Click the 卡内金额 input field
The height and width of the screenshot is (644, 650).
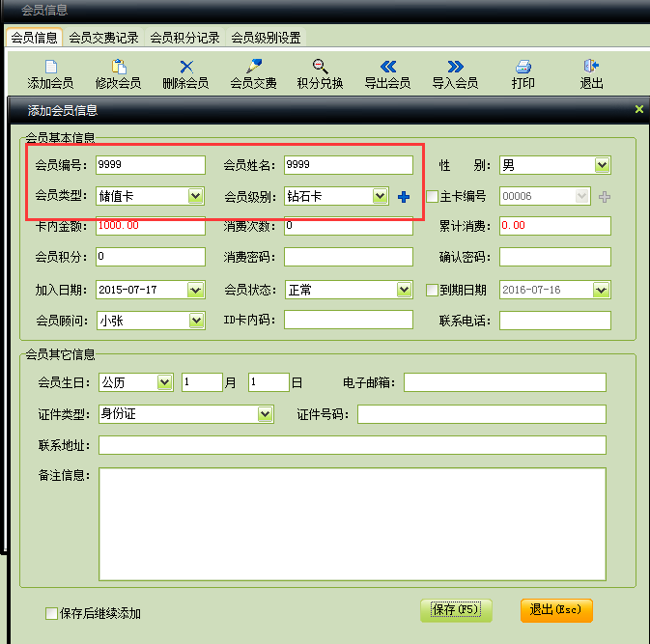151,226
